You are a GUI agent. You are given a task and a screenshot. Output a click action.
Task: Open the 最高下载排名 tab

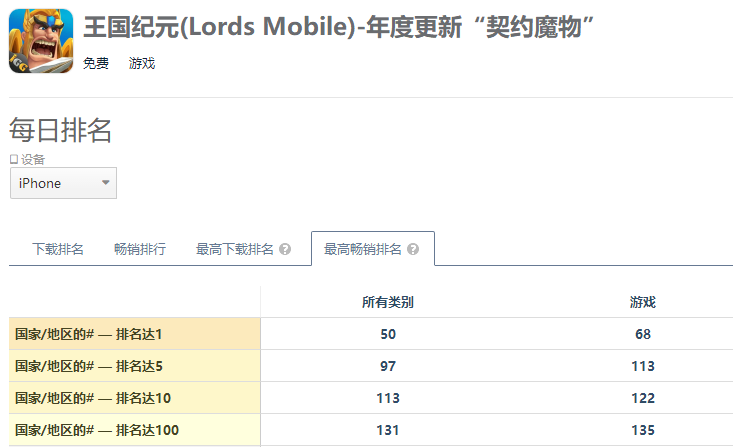[x=234, y=249]
